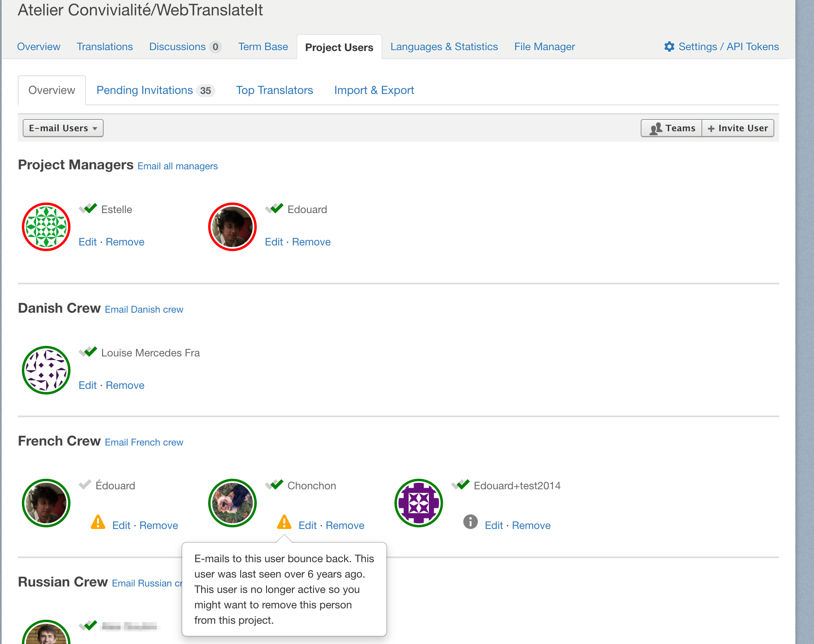Click Email all managers link

point(177,166)
